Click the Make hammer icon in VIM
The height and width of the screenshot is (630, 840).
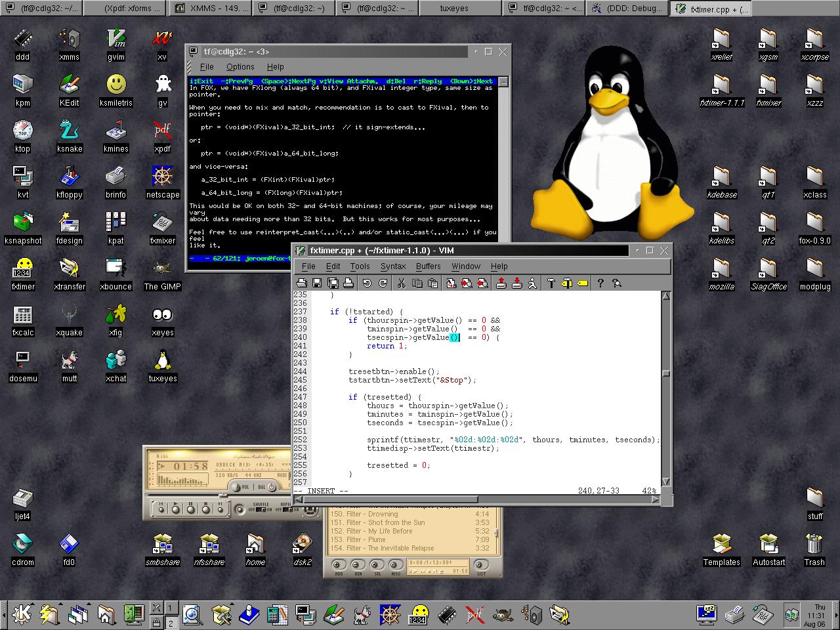click(551, 283)
